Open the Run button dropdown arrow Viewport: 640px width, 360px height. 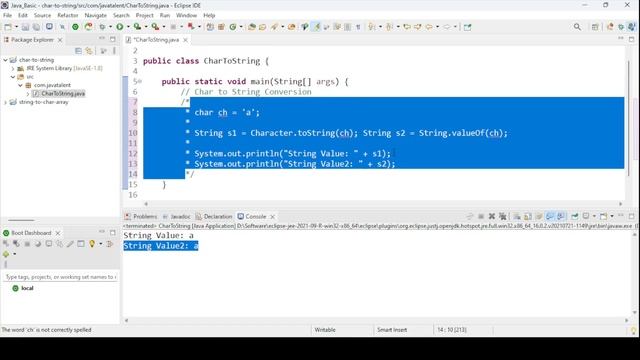point(128,27)
